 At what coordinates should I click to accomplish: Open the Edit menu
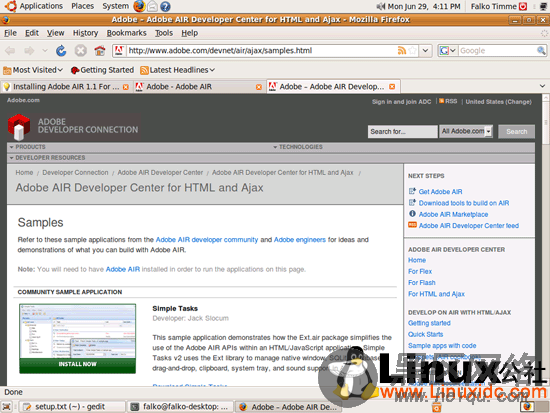coord(32,33)
